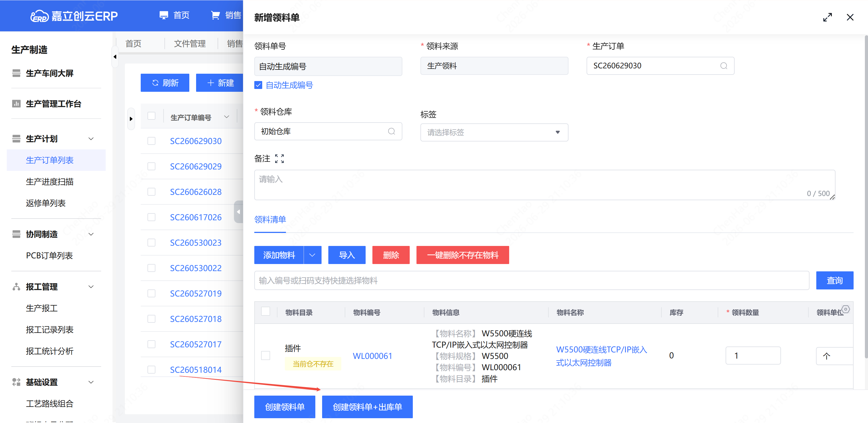The image size is (868, 423).
Task: Click the 一键删除不存在物料 button
Action: click(x=463, y=255)
